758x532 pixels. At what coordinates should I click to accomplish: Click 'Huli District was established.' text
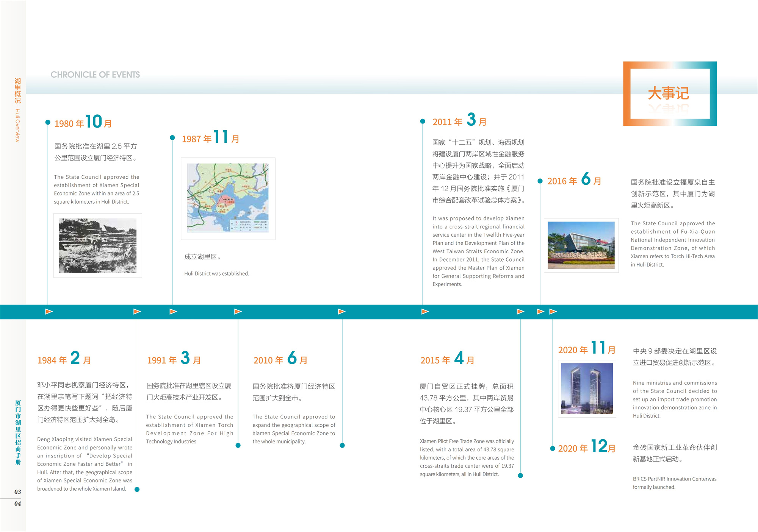[216, 273]
